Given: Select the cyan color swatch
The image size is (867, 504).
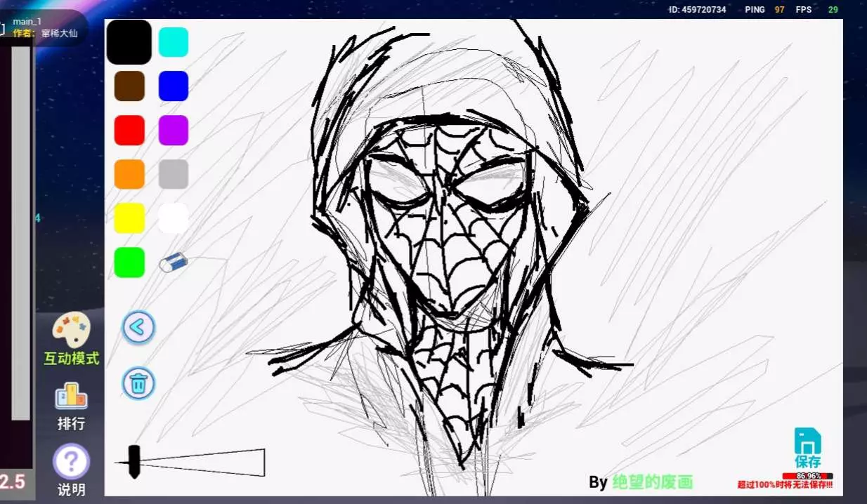Looking at the screenshot, I should pyautogui.click(x=174, y=42).
